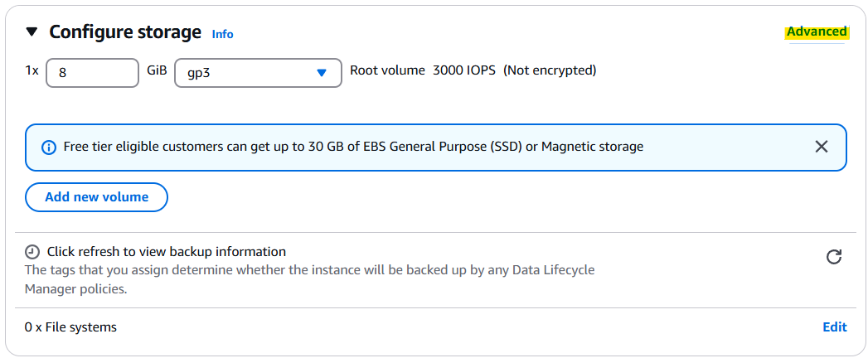Click the Add new volume button
The image size is (868, 358).
click(96, 197)
